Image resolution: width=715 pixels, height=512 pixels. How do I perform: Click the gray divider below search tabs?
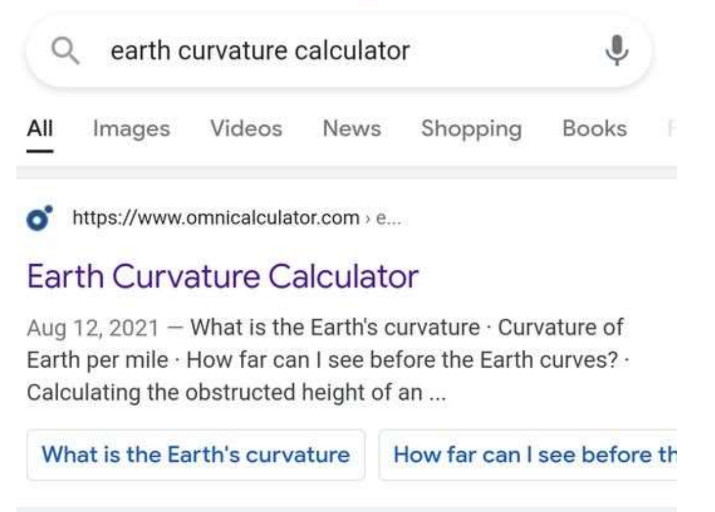coord(347,172)
